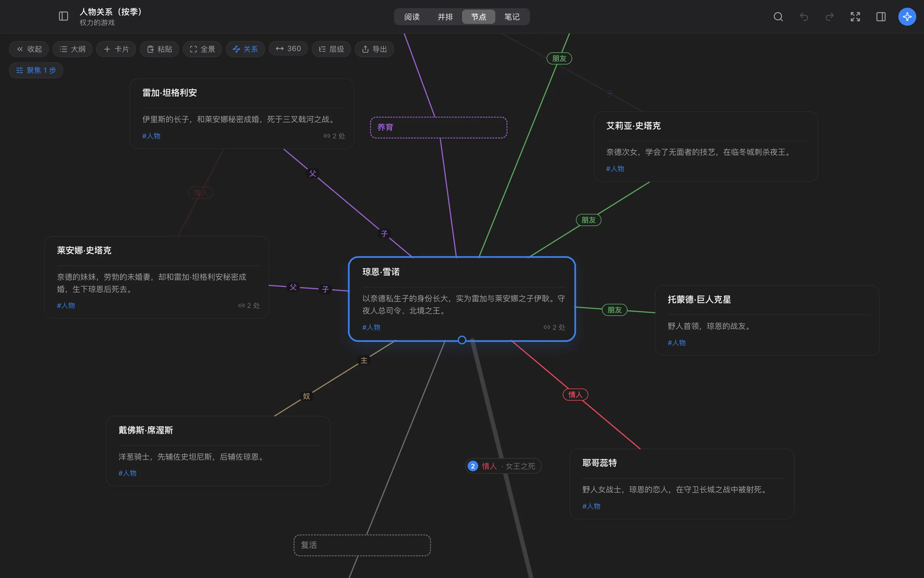The height and width of the screenshot is (578, 924).
Task: Toggle the left sidebar panel icon
Action: [64, 17]
